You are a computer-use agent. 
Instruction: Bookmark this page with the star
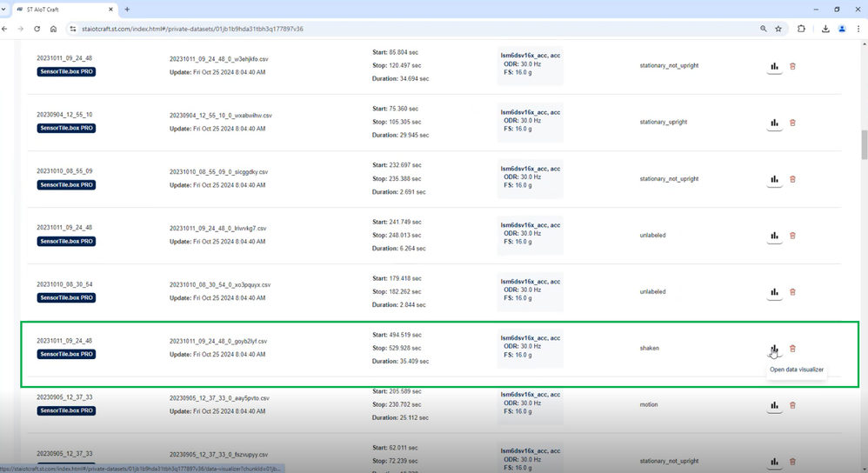778,29
